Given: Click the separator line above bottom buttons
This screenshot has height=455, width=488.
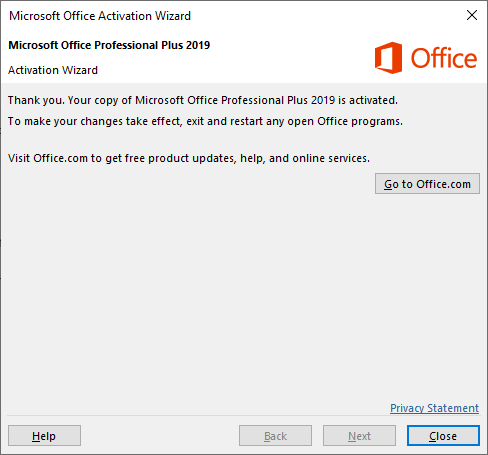Looking at the screenshot, I should pos(243,416).
